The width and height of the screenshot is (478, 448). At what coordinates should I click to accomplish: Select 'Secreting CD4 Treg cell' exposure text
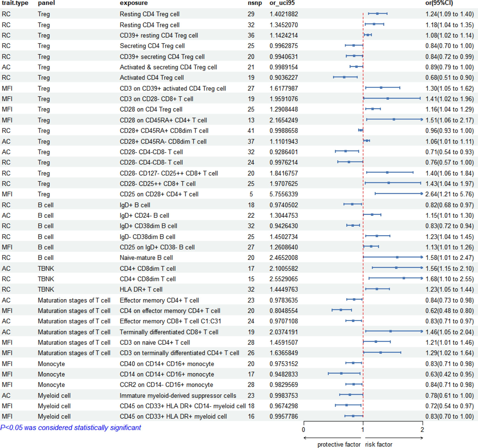152,46
